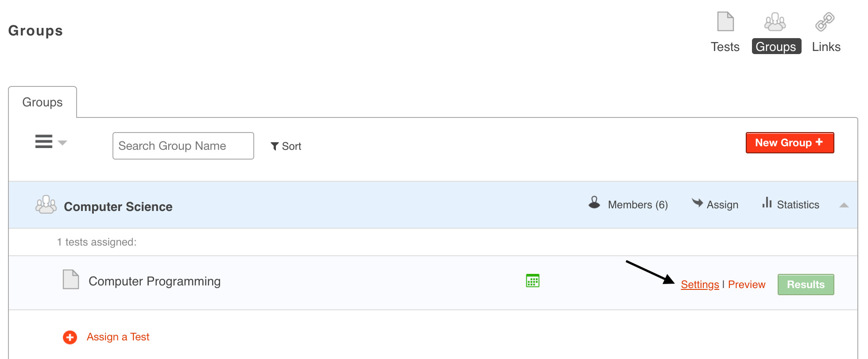Screen dimensions: 868x359
Task: Open the Settings link for Computer Programming
Action: click(x=700, y=285)
